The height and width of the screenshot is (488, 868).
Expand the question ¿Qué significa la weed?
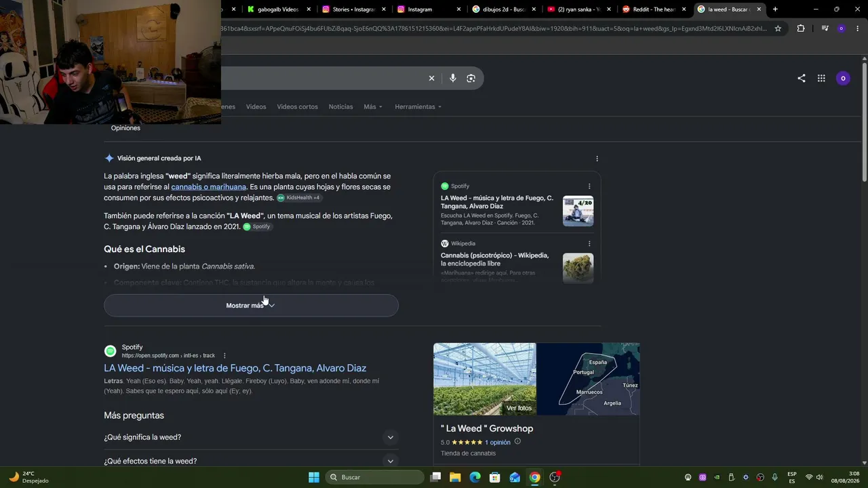(251, 437)
